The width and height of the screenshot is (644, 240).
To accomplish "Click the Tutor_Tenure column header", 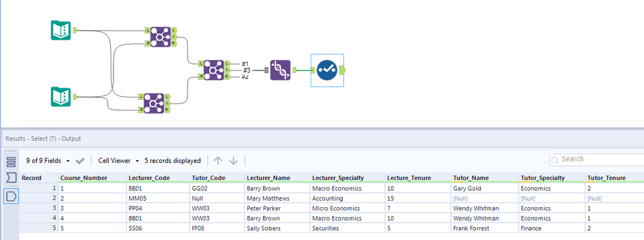I will coord(614,178).
